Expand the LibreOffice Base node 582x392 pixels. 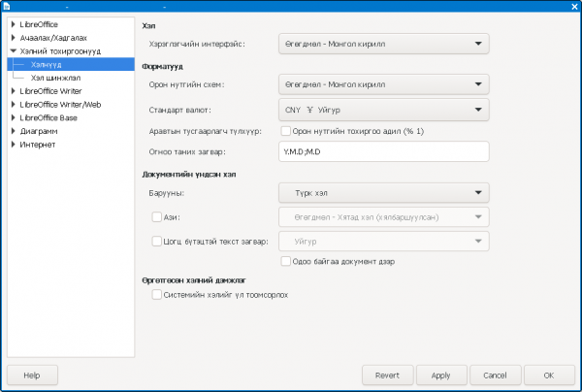click(13, 117)
